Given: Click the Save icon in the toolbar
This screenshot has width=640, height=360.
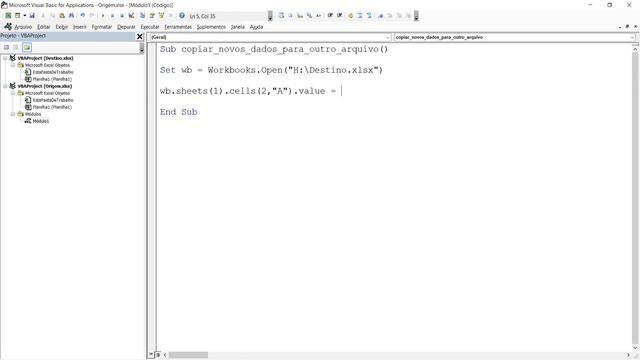Looking at the screenshot, I should coord(32,16).
